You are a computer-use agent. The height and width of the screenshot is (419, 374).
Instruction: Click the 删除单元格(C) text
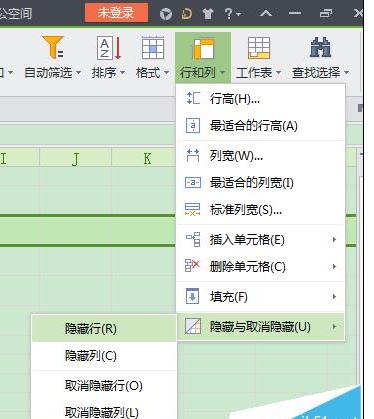tap(248, 267)
